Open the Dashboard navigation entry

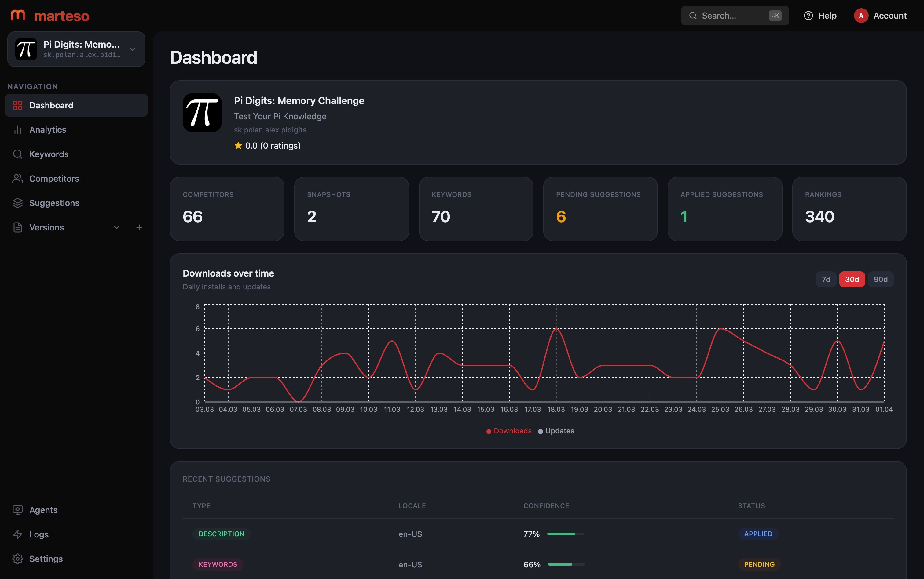pyautogui.click(x=51, y=105)
